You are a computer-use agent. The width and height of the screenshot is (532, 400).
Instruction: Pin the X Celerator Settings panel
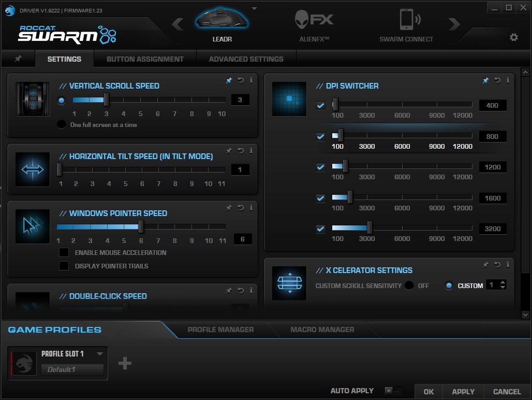click(x=485, y=265)
